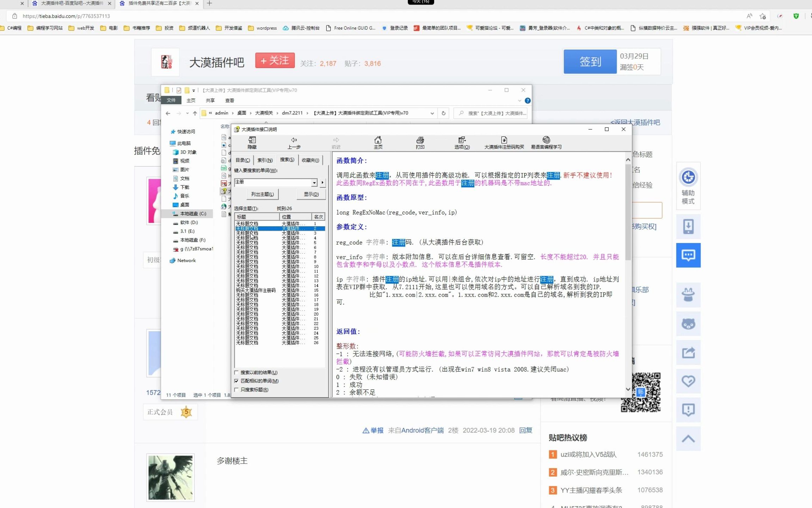
Task: Click the help content scrollbar thumb
Action: click(x=628, y=212)
